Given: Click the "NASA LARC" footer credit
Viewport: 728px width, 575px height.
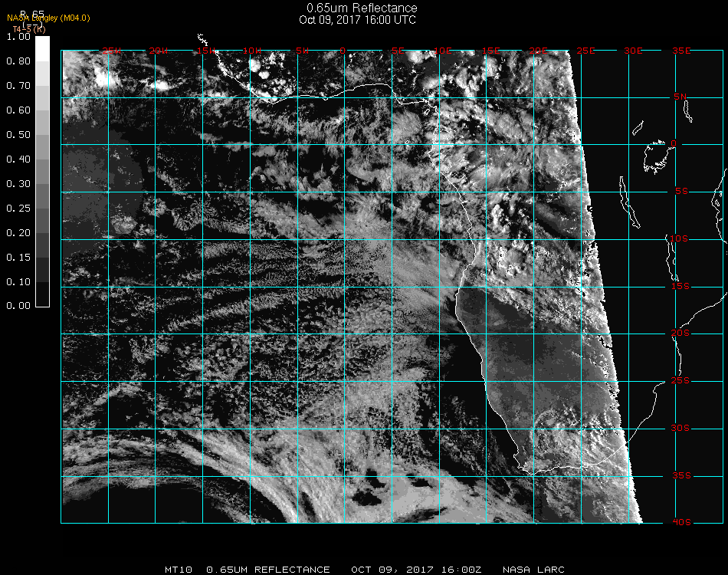Looking at the screenshot, I should (x=533, y=570).
